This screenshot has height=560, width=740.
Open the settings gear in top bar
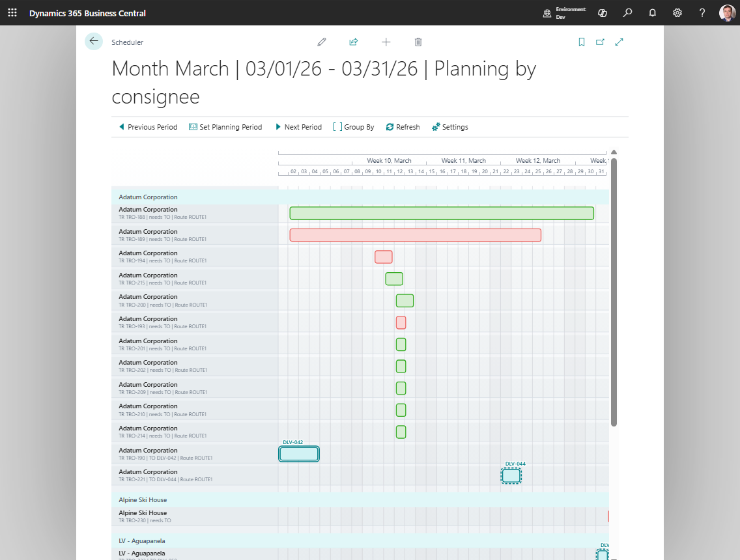[677, 13]
